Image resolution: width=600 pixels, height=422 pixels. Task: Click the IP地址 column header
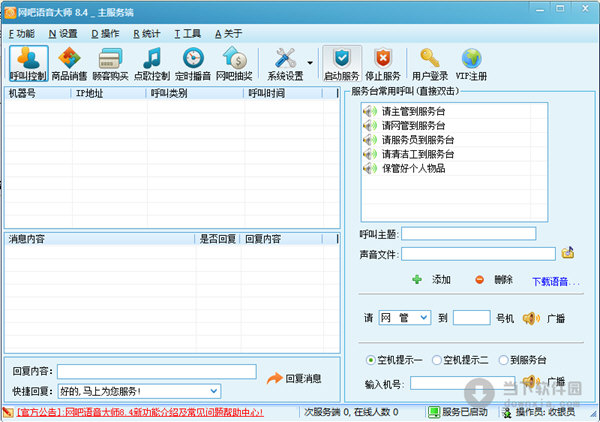pos(109,93)
